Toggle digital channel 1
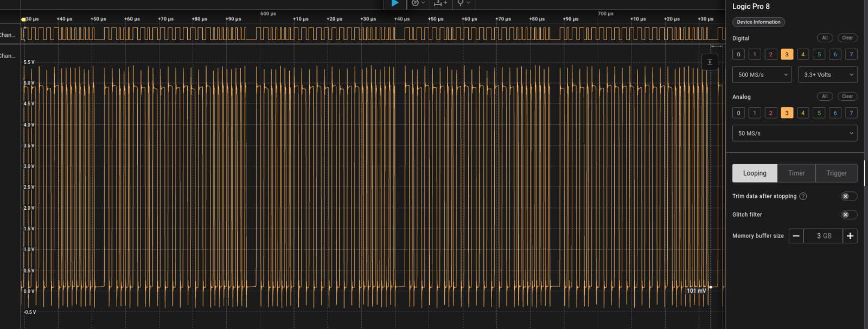The width and height of the screenshot is (868, 329). click(755, 54)
